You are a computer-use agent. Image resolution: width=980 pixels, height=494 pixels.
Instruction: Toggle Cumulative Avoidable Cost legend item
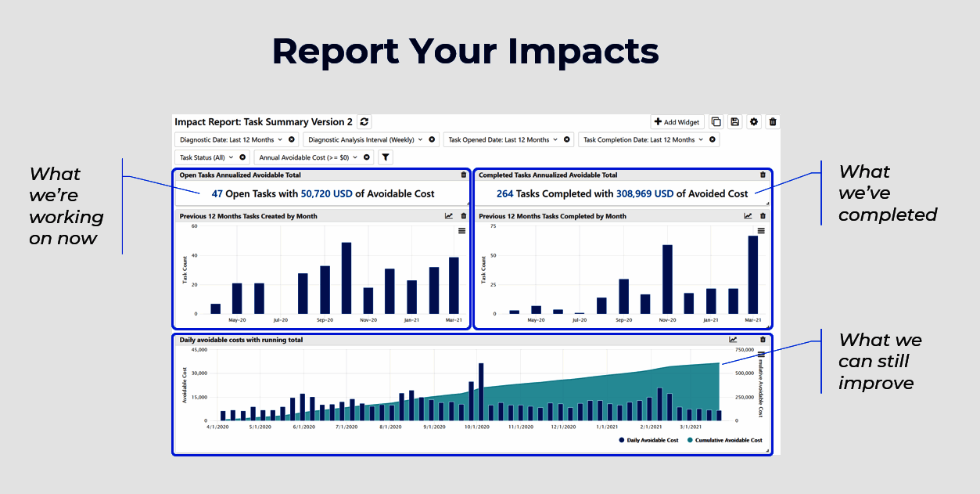point(731,440)
